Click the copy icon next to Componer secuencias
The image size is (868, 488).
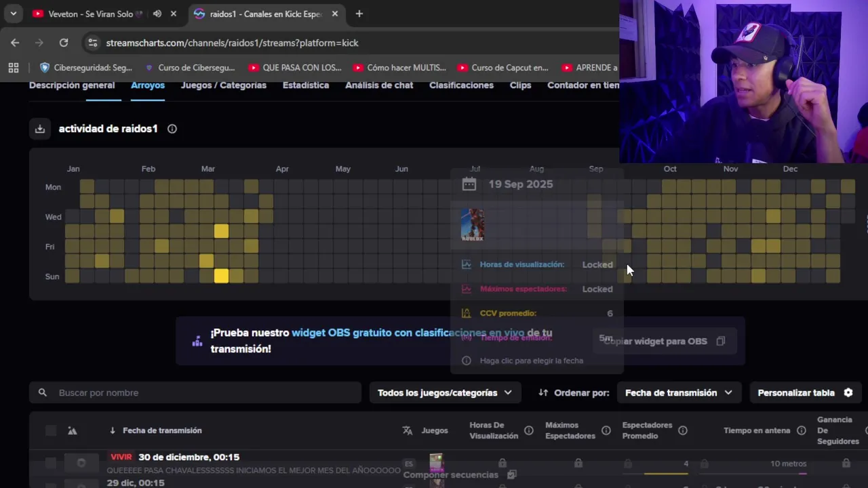tap(512, 474)
